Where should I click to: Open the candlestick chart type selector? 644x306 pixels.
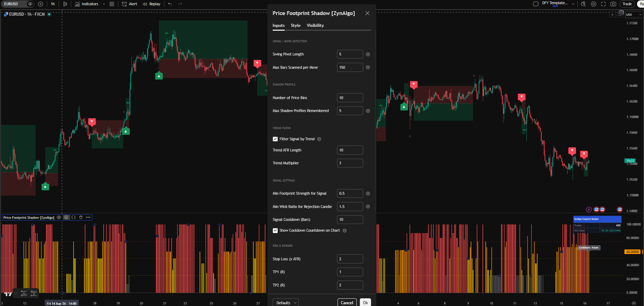[x=65, y=4]
